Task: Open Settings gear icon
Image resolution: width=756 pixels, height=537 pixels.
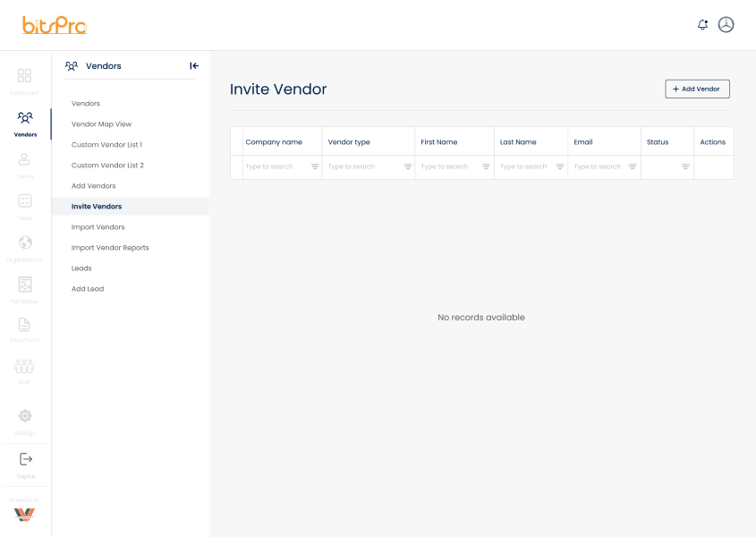Action: pos(25,415)
